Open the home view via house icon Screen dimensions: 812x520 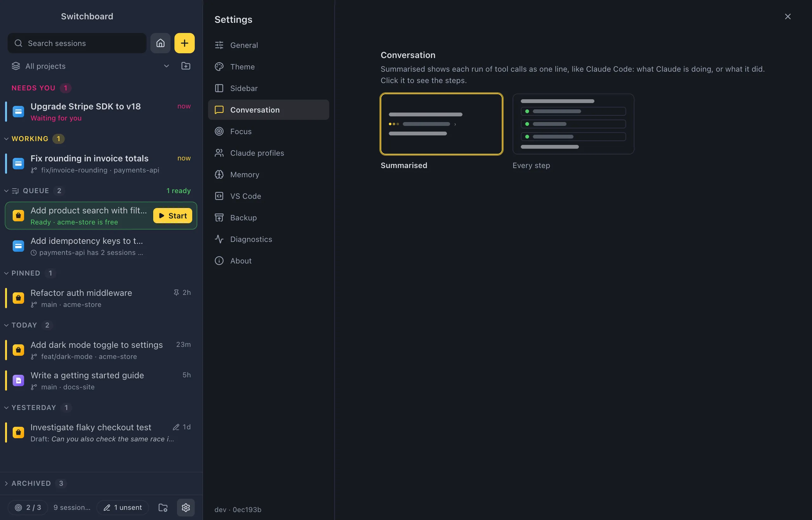[160, 43]
